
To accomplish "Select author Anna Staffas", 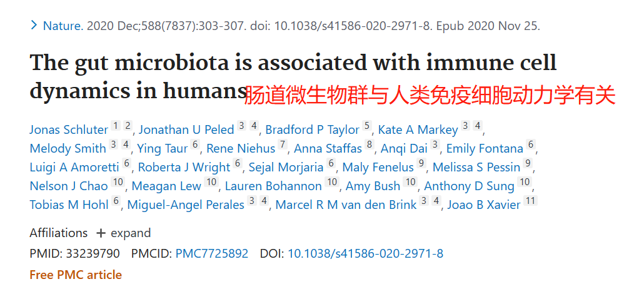I will tap(328, 148).
